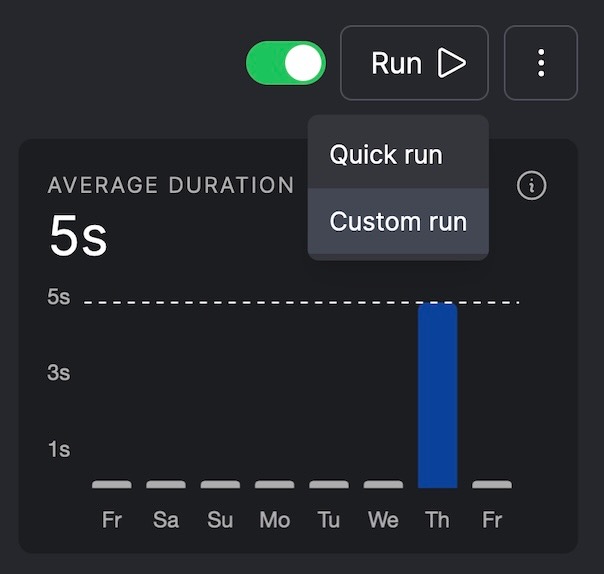Click the Average Duration heading
Screen dimensions: 604x574
tap(171, 185)
